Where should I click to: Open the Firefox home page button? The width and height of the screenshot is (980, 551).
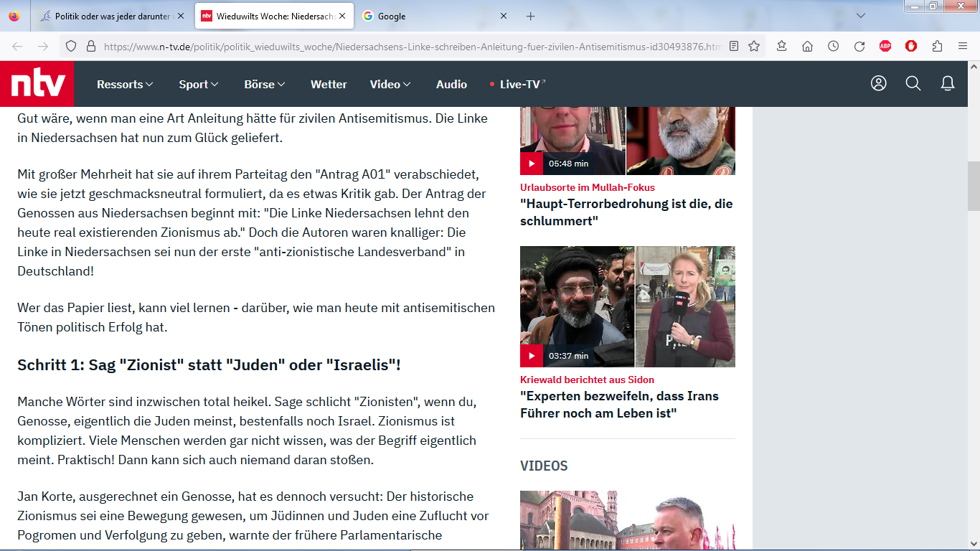(x=807, y=46)
